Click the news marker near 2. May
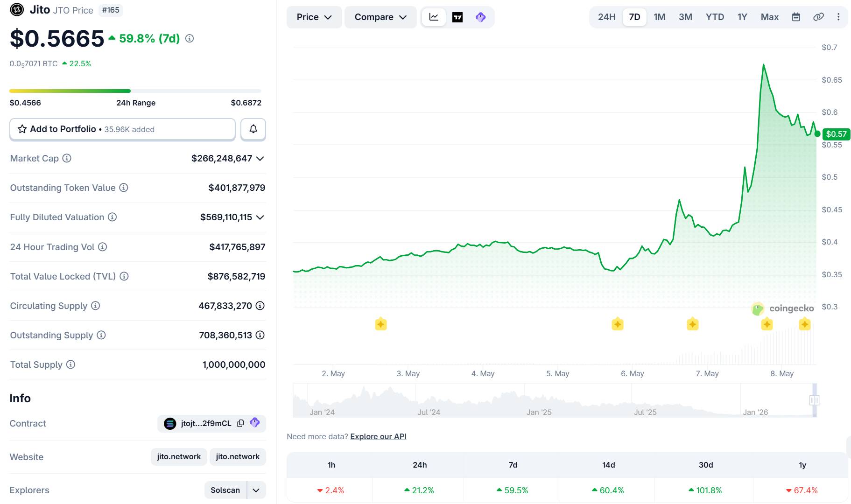This screenshot has width=851, height=504. point(381,324)
